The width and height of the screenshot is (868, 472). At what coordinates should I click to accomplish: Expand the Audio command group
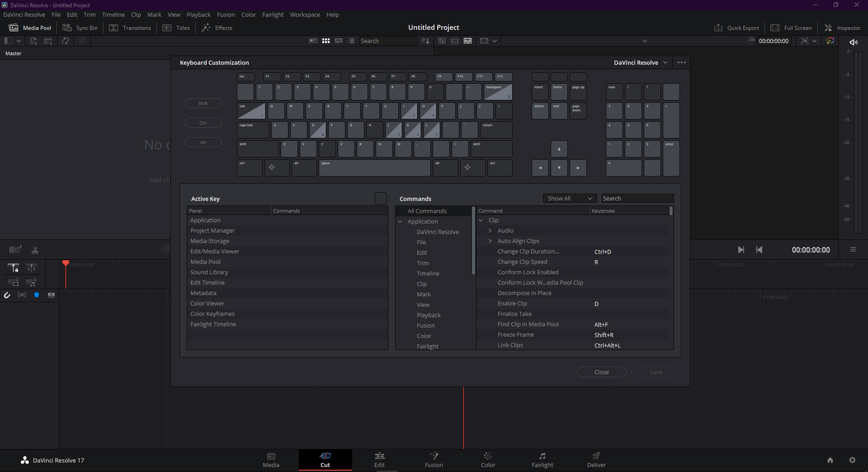coord(490,231)
